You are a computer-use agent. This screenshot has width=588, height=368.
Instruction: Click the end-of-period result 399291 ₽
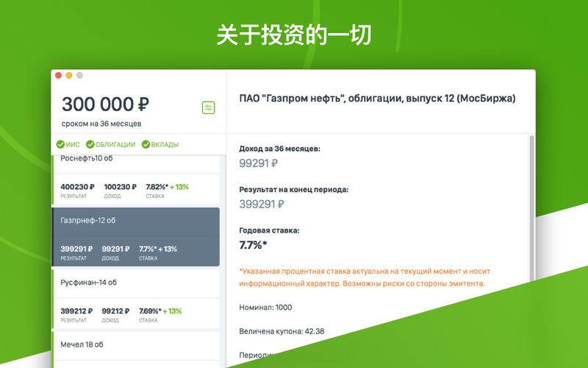[262, 205]
